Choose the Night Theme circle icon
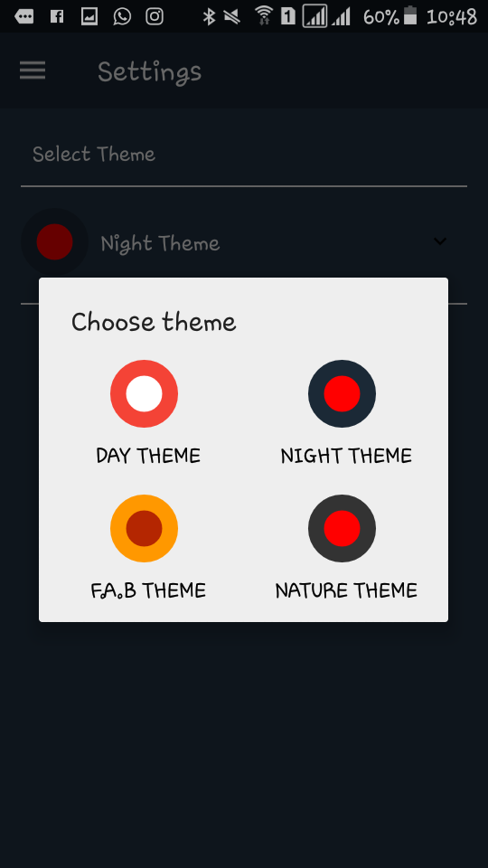Screen dimensions: 488x868 342,393
